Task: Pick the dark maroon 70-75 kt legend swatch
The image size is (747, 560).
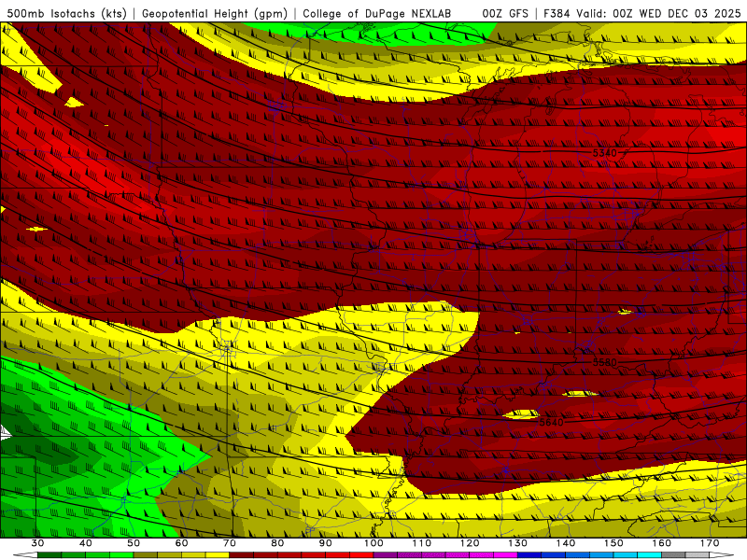Action: (x=242, y=555)
